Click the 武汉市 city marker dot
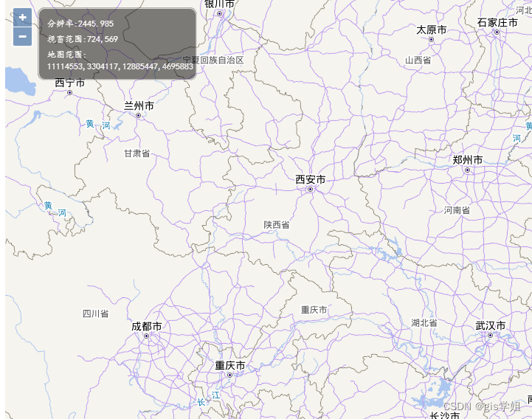The width and height of the screenshot is (532, 419). coord(490,335)
